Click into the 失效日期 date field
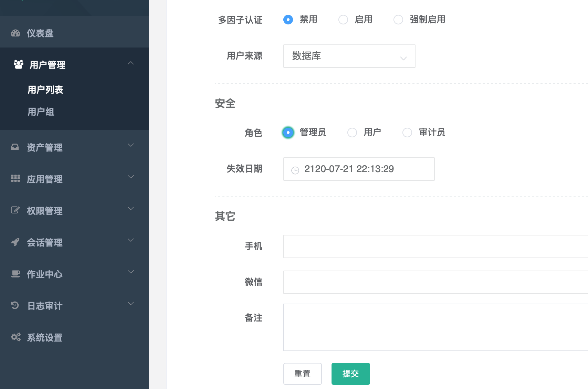 click(359, 169)
